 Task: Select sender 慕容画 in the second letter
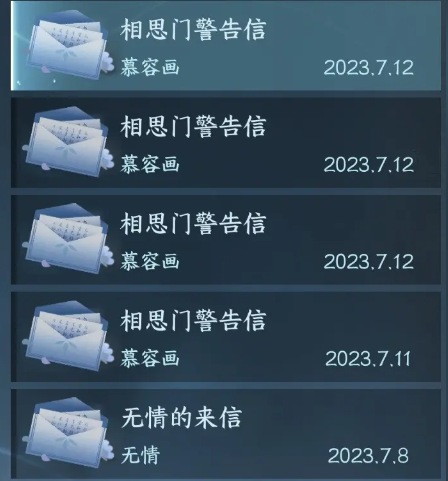pyautogui.click(x=150, y=164)
